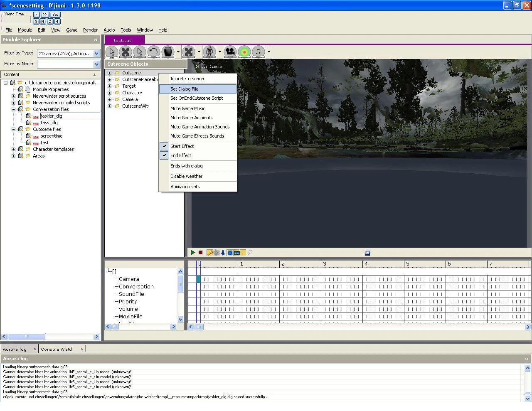The height and width of the screenshot is (411, 532).
Task: Click the Module Explorer horizontal scrollbar thumb
Action: tap(27, 337)
